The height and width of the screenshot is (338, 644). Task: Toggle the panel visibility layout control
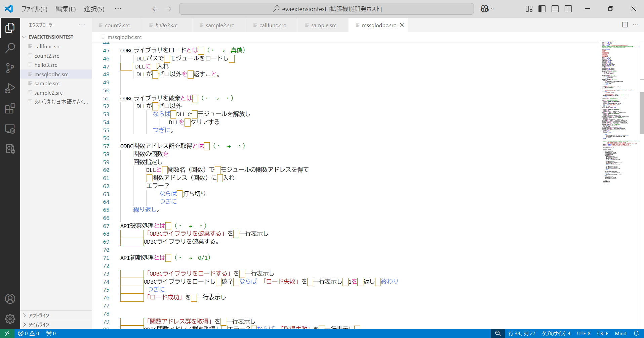(555, 9)
